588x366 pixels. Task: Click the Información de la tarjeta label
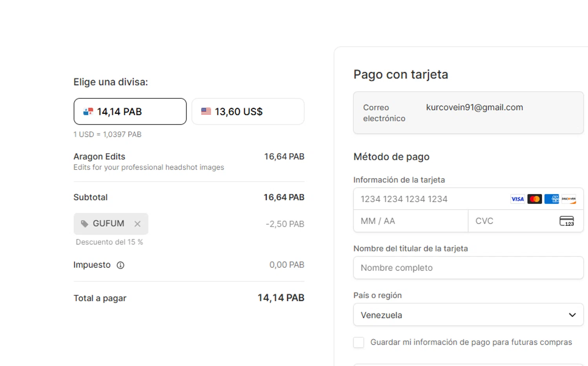(399, 180)
